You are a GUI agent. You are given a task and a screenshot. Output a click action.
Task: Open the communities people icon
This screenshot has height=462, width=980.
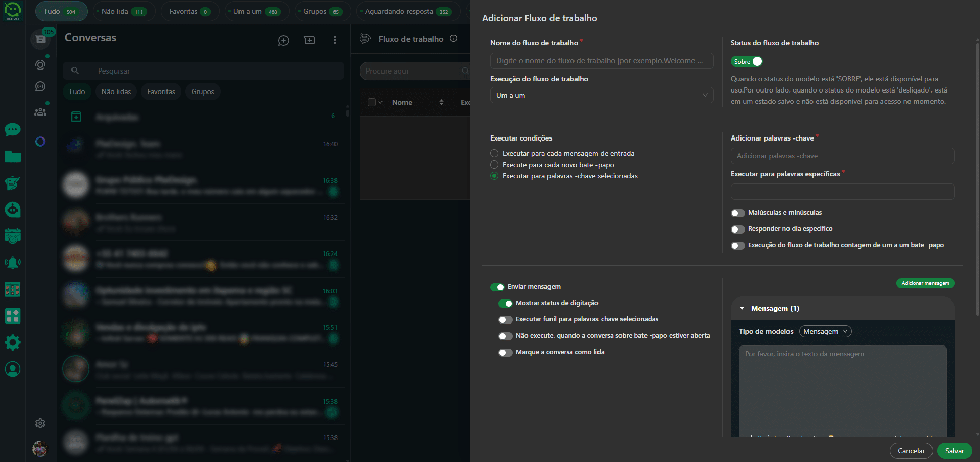tap(40, 112)
